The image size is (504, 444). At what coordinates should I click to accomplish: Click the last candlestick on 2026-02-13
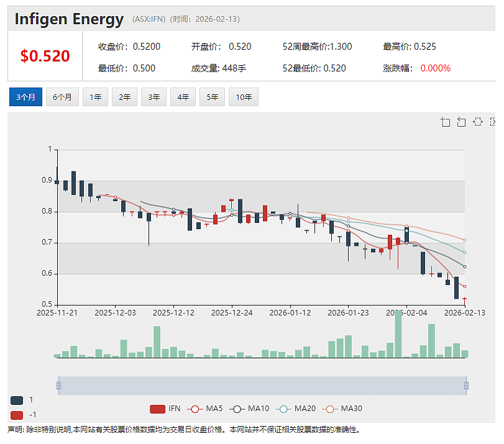point(464,299)
